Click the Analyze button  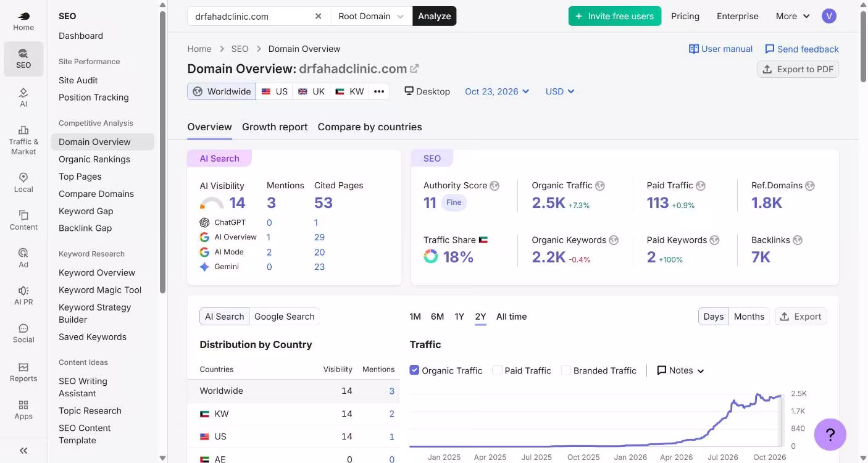point(435,16)
